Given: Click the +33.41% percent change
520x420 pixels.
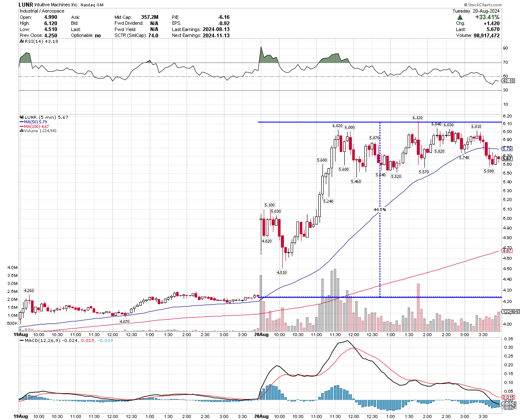Looking at the screenshot, I should click(x=487, y=17).
